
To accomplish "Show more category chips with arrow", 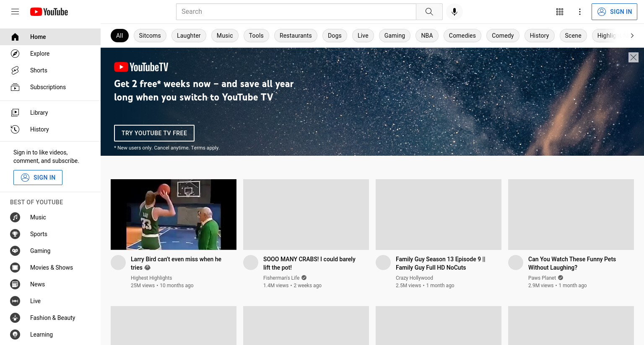I will (632, 36).
